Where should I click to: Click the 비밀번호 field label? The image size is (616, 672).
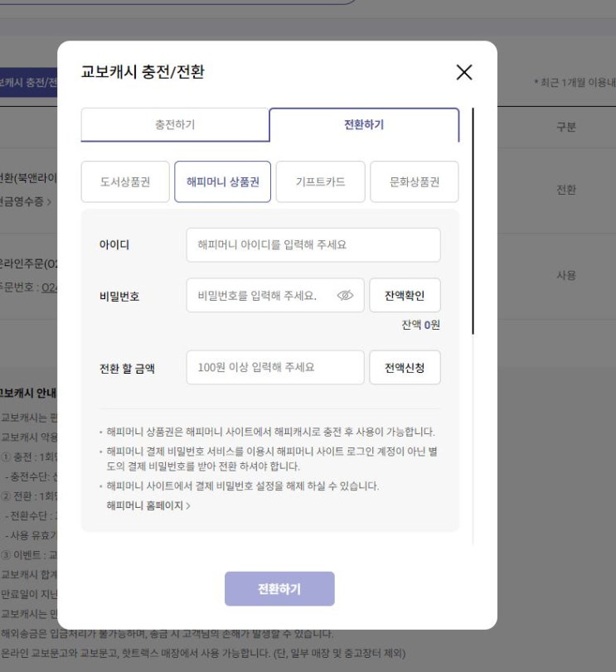[x=119, y=296]
